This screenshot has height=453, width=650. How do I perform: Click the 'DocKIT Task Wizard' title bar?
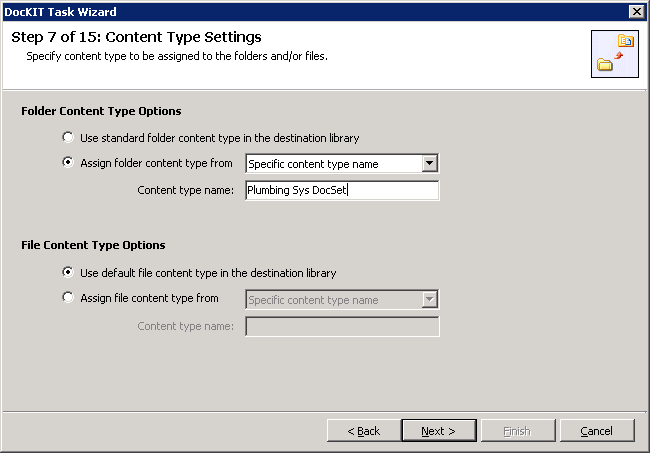pyautogui.click(x=300, y=11)
